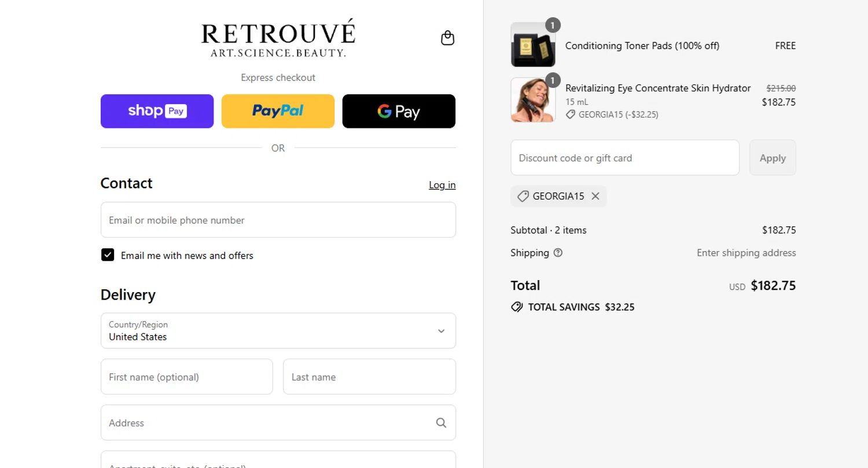Click the Total amount $182.75
The width and height of the screenshot is (868, 468).
(773, 285)
